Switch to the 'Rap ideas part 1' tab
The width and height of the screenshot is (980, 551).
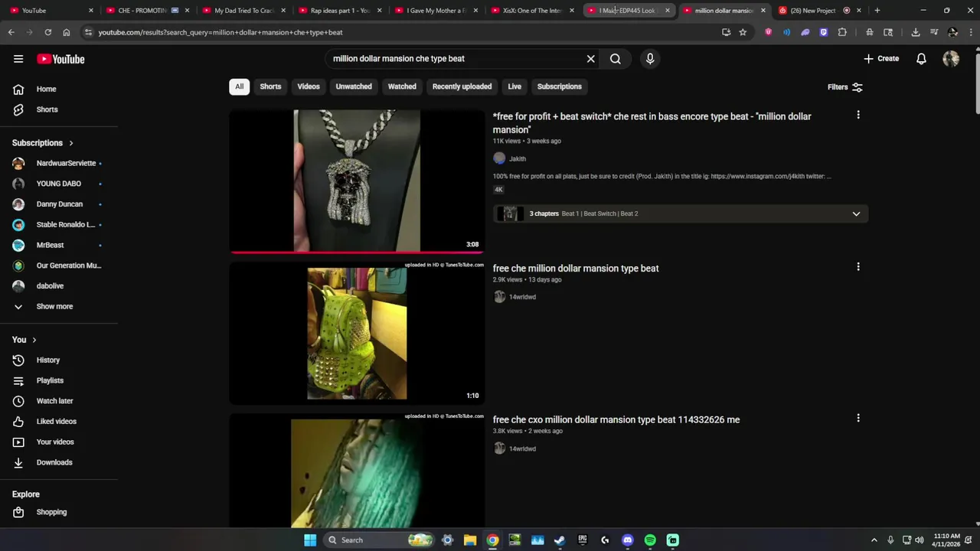[x=340, y=11]
